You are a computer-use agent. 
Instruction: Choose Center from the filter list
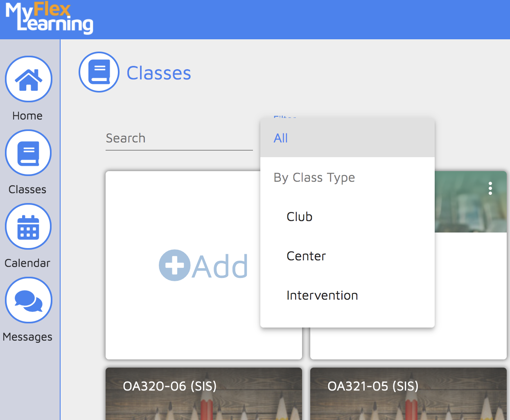(x=306, y=256)
